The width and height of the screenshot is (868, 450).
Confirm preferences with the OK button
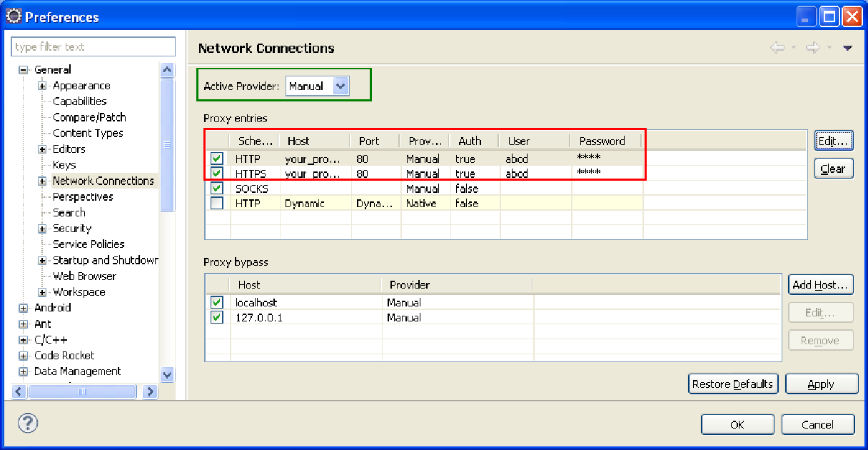click(737, 424)
